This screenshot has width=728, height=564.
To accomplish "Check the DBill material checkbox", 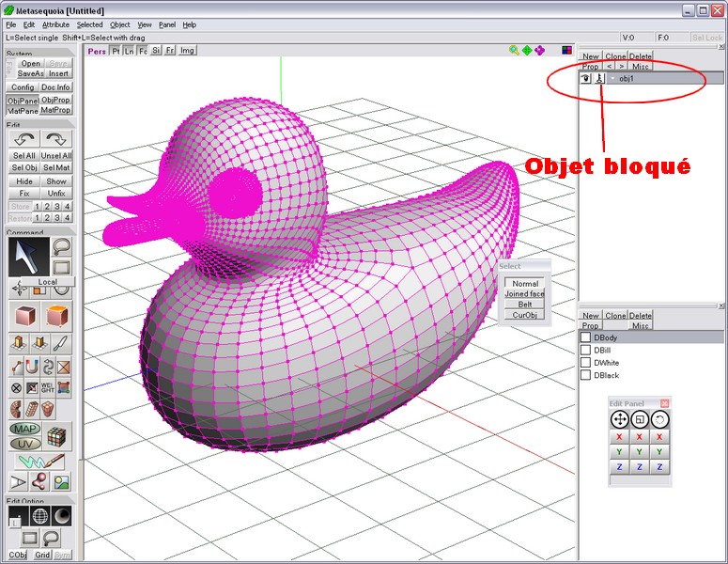I will (585, 350).
